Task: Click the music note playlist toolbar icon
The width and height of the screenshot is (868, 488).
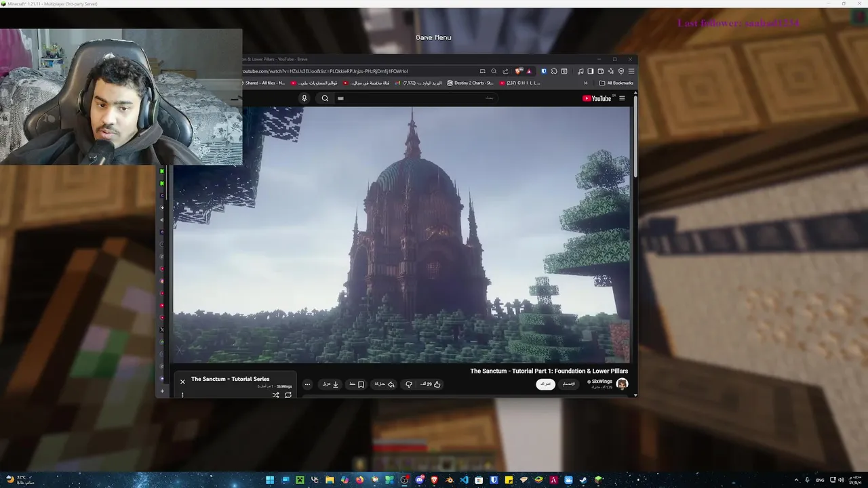Action: click(x=580, y=71)
